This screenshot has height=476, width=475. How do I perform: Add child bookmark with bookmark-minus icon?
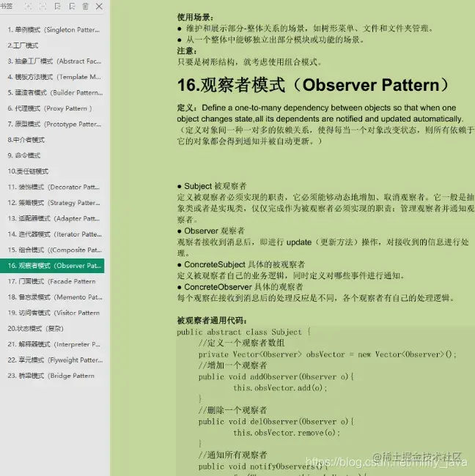tap(72, 7)
